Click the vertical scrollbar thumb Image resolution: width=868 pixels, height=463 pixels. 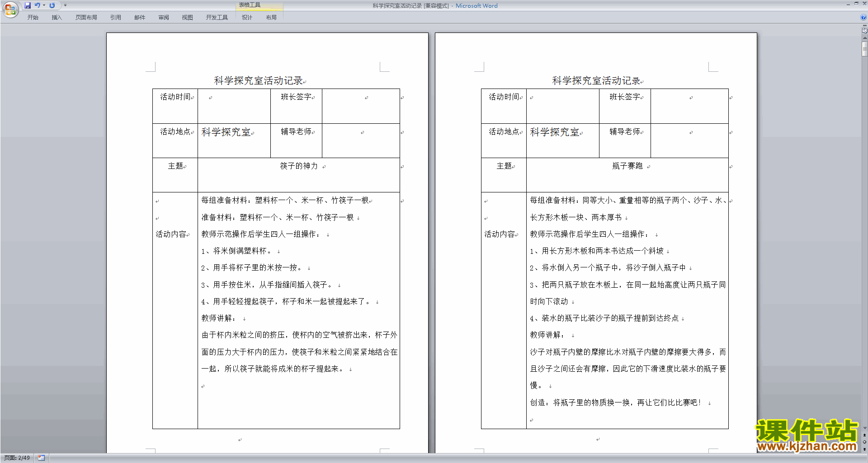point(864,48)
